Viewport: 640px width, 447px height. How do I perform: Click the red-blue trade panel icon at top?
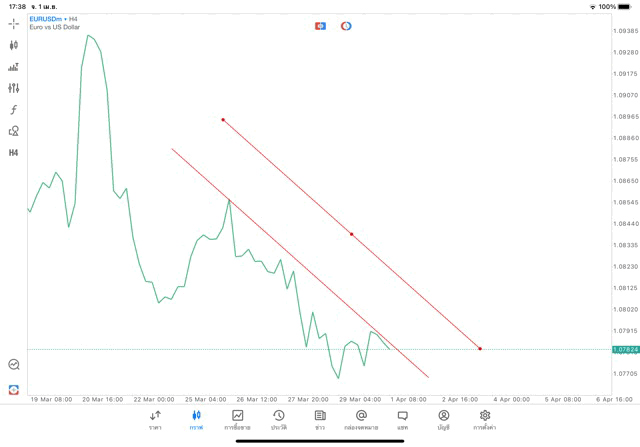320,25
